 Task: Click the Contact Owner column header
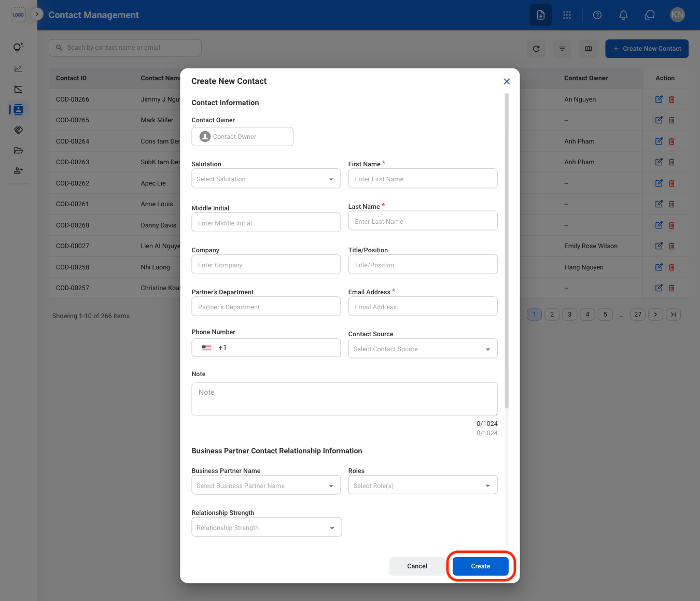tap(586, 78)
